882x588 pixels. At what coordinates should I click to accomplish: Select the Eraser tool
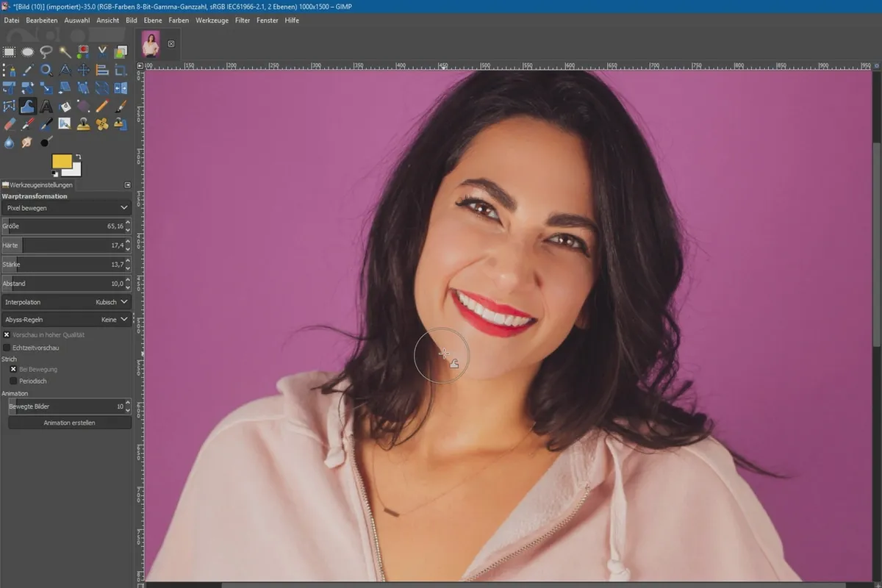pos(9,125)
